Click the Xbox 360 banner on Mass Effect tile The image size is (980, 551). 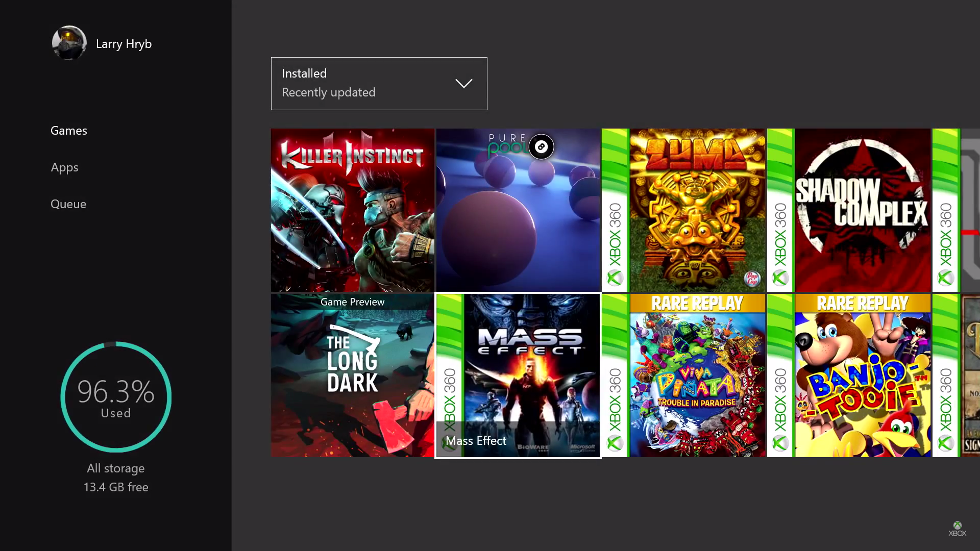coord(450,375)
